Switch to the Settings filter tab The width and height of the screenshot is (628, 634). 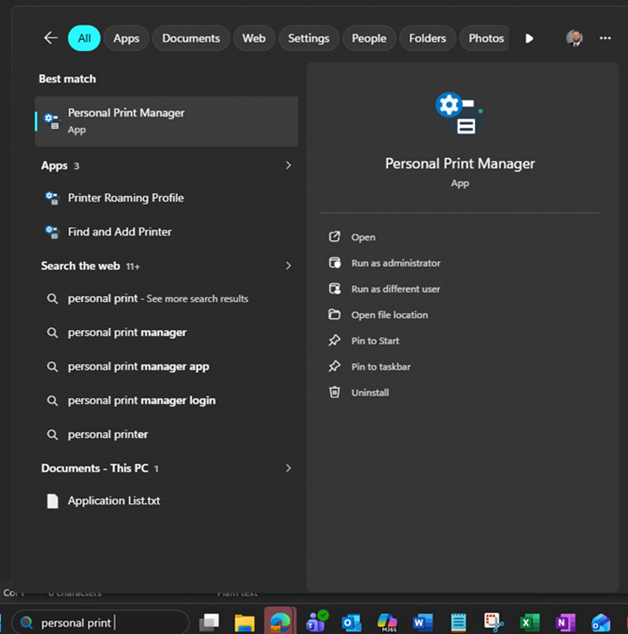pyautogui.click(x=309, y=38)
